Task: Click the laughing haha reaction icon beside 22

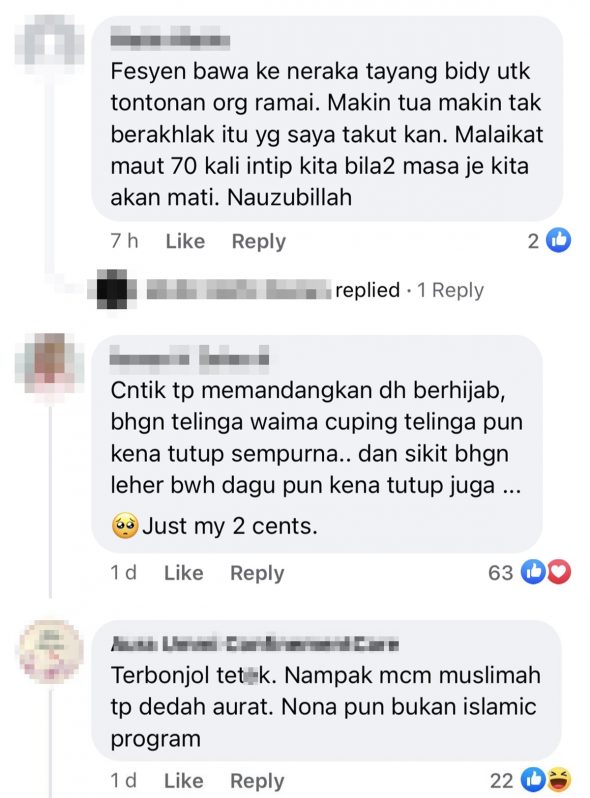Action: coord(558,780)
